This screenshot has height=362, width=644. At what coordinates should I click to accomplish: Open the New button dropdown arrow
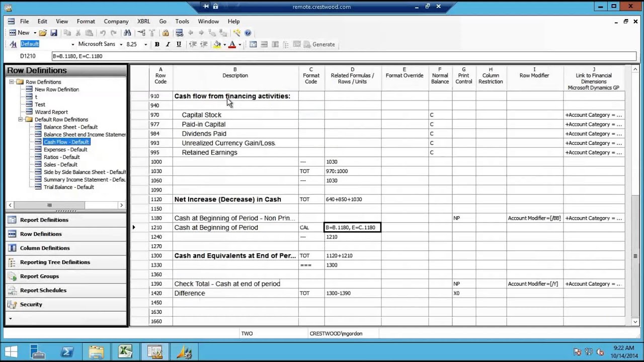pyautogui.click(x=35, y=33)
